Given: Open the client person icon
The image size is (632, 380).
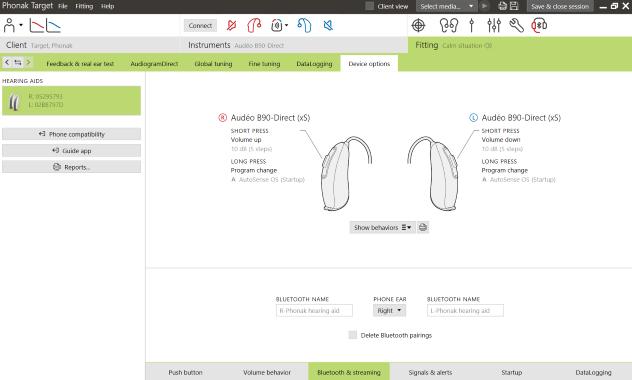Looking at the screenshot, I should [x=9, y=25].
